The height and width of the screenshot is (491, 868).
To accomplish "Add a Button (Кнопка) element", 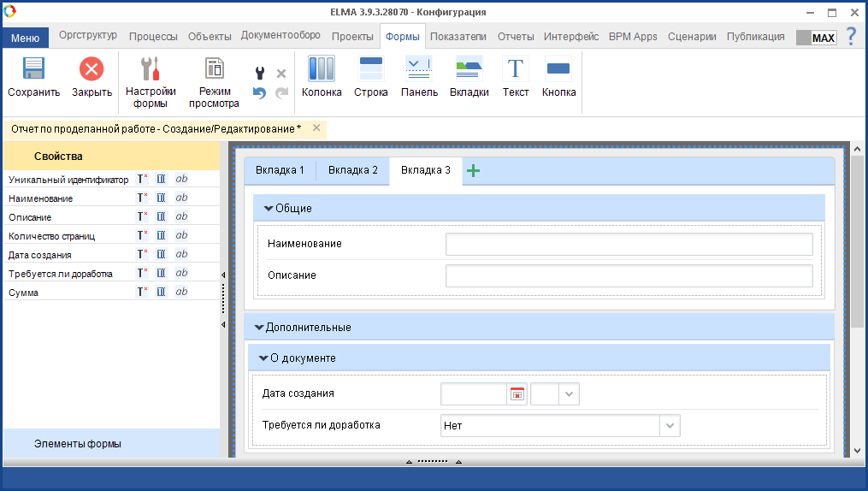I will pyautogui.click(x=558, y=70).
